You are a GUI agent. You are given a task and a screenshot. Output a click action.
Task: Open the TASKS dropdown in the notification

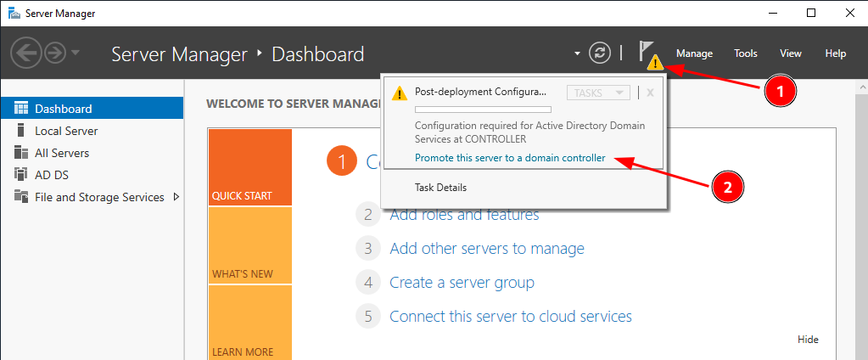click(598, 93)
